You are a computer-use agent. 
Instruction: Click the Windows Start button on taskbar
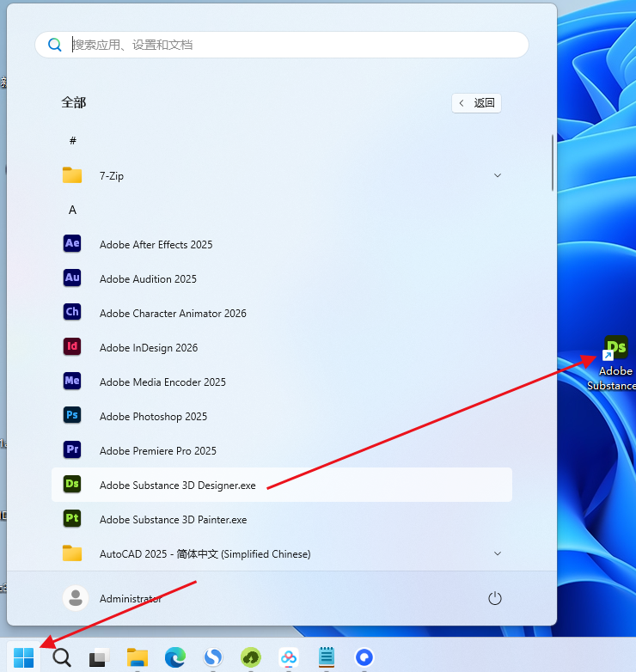pyautogui.click(x=23, y=657)
